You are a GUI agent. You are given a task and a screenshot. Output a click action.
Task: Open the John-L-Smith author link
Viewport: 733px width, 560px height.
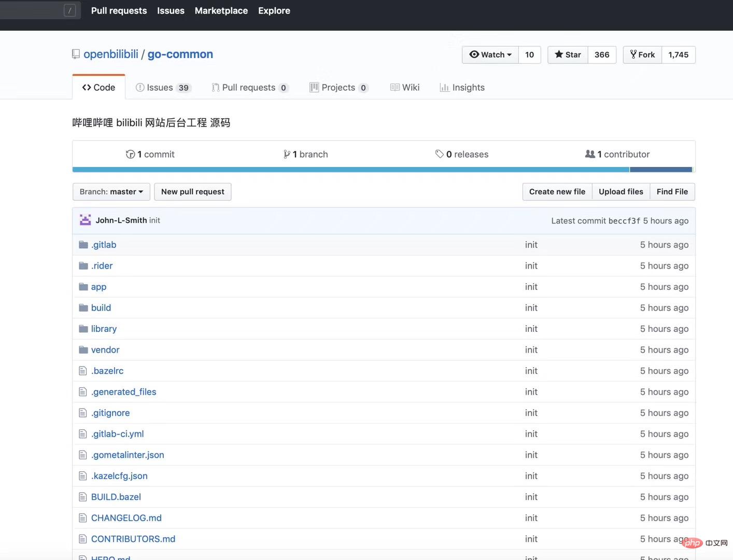tap(121, 220)
